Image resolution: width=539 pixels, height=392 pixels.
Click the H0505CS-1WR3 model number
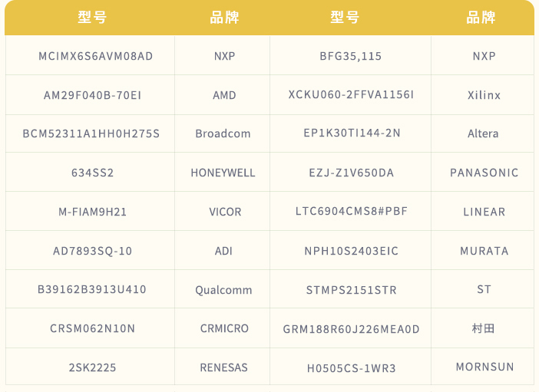[352, 368]
